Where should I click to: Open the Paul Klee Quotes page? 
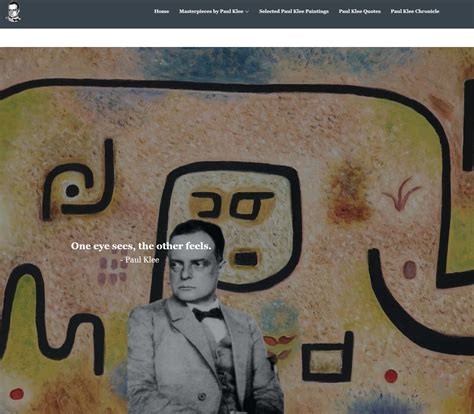pyautogui.click(x=360, y=11)
